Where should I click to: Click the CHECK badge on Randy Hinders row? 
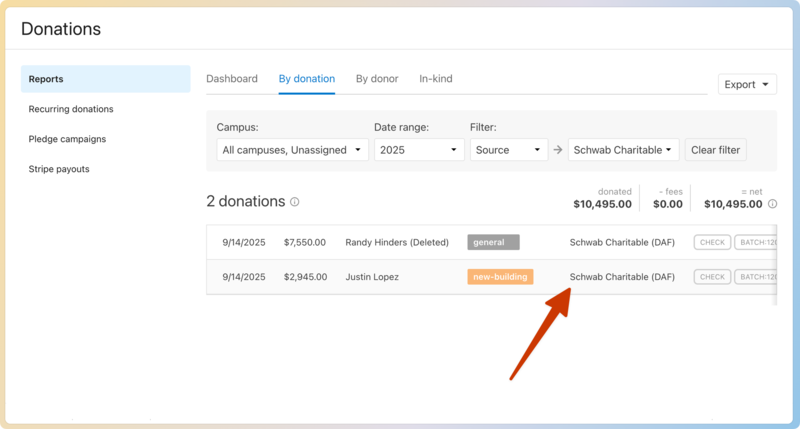coord(712,242)
